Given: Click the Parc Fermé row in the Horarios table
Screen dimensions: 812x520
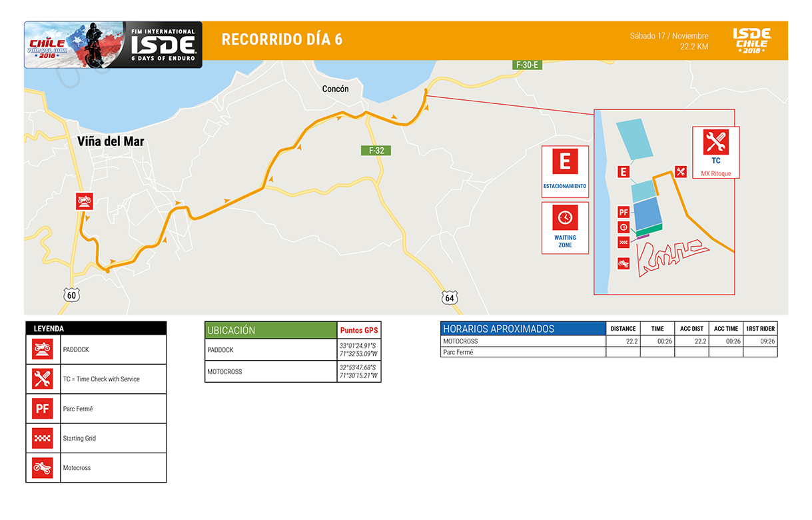Looking at the screenshot, I should pos(609,352).
